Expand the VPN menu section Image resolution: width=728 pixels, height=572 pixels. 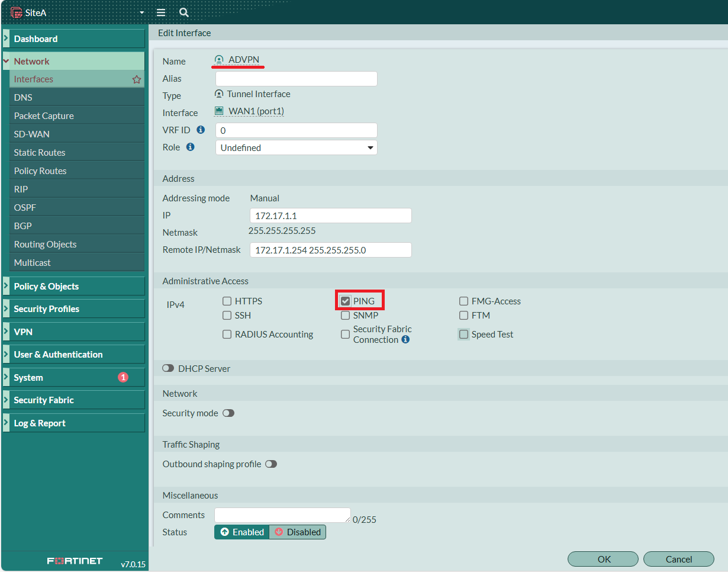click(x=73, y=332)
